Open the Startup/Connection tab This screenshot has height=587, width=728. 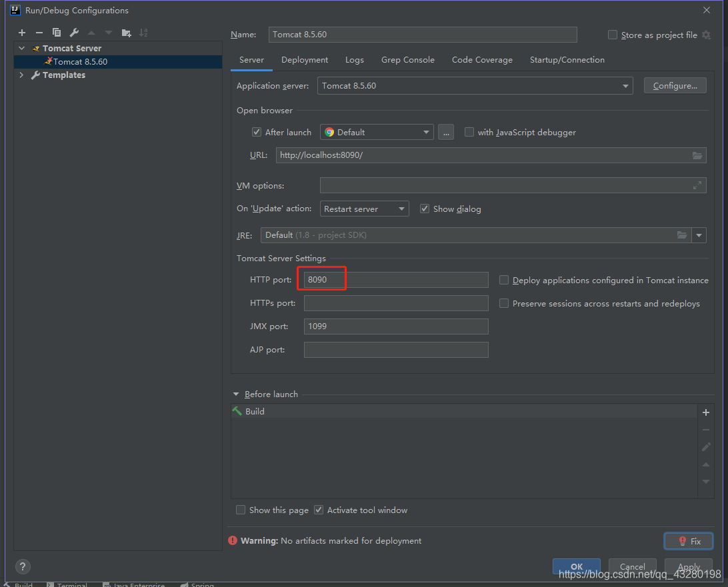coord(567,60)
